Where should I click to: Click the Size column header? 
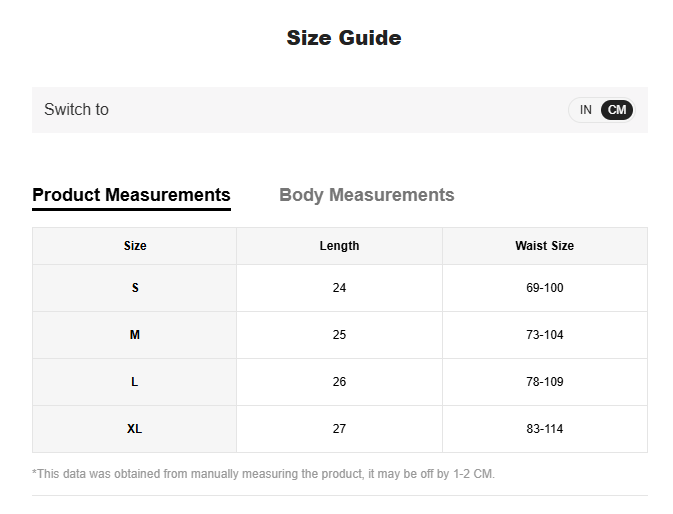pos(135,246)
